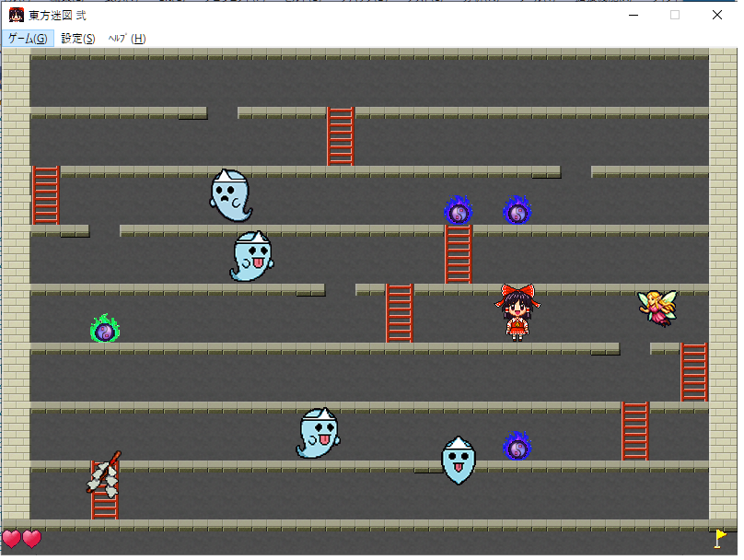
Task: Click the left orb of the blue flame pair
Action: (x=458, y=211)
